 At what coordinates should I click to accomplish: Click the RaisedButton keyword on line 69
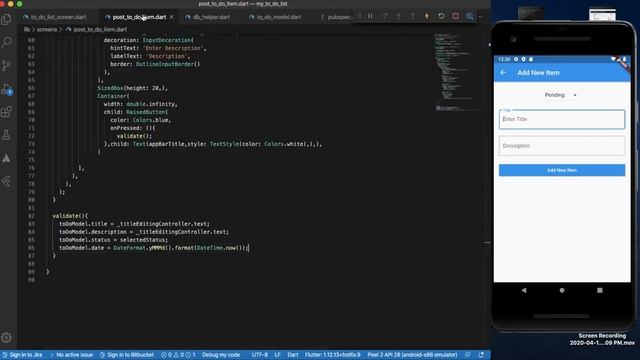click(x=145, y=112)
